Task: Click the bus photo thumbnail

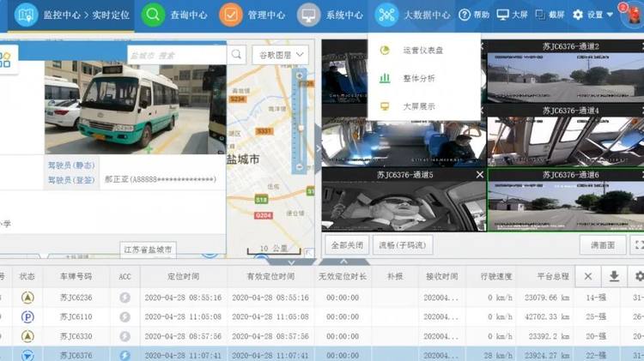Action: tap(136, 107)
